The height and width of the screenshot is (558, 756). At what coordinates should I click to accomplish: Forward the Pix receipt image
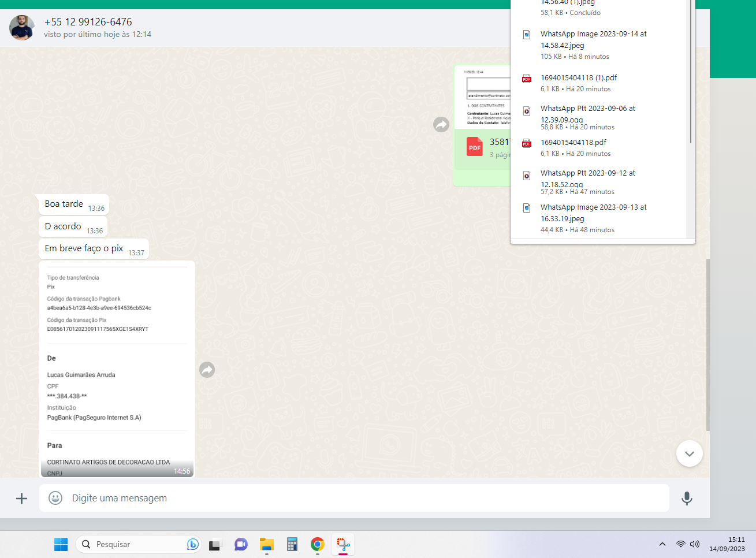207,370
